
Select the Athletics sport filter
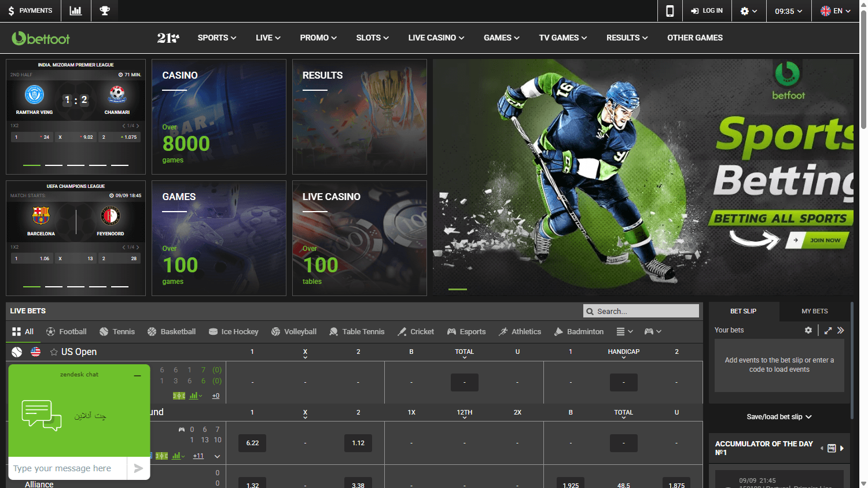520,332
